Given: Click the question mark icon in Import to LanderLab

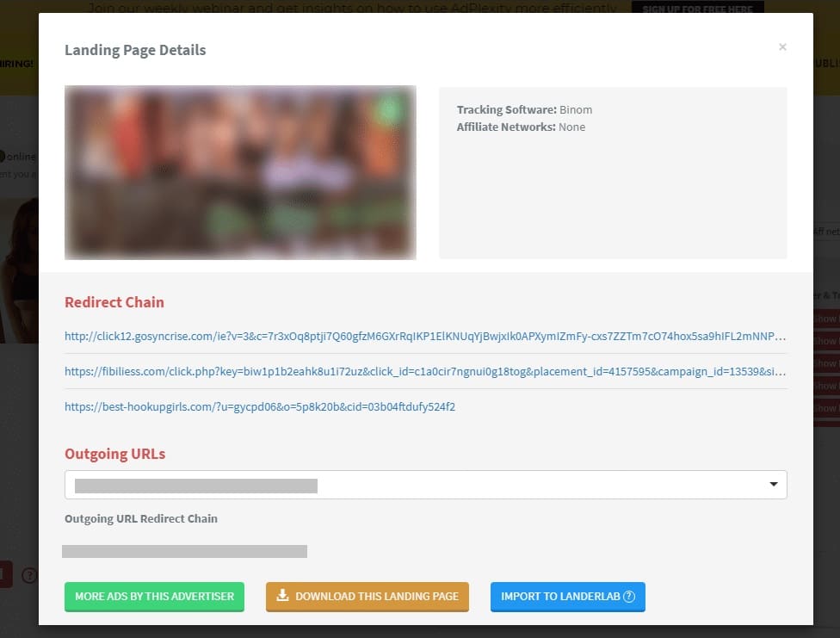Looking at the screenshot, I should coord(629,596).
